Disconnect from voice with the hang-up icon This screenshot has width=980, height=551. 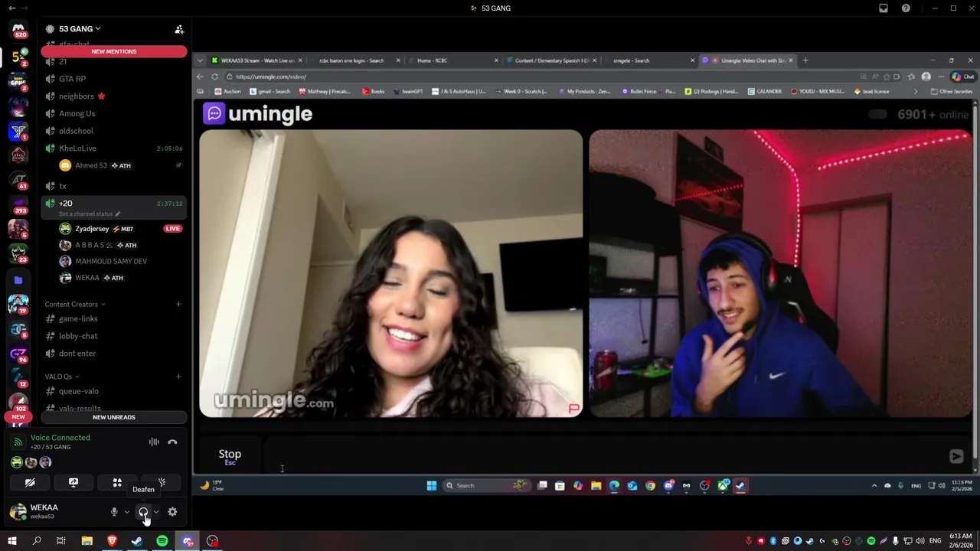[x=172, y=442]
